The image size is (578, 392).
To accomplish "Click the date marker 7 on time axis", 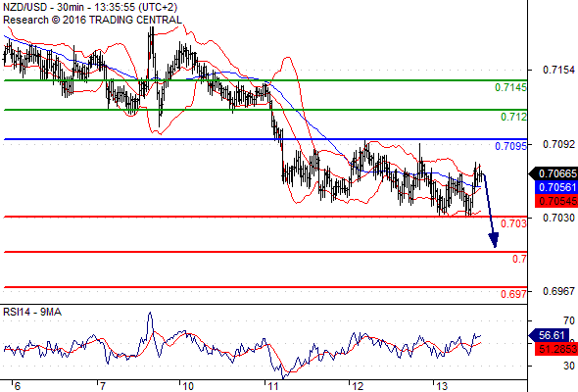I will pos(103,386).
